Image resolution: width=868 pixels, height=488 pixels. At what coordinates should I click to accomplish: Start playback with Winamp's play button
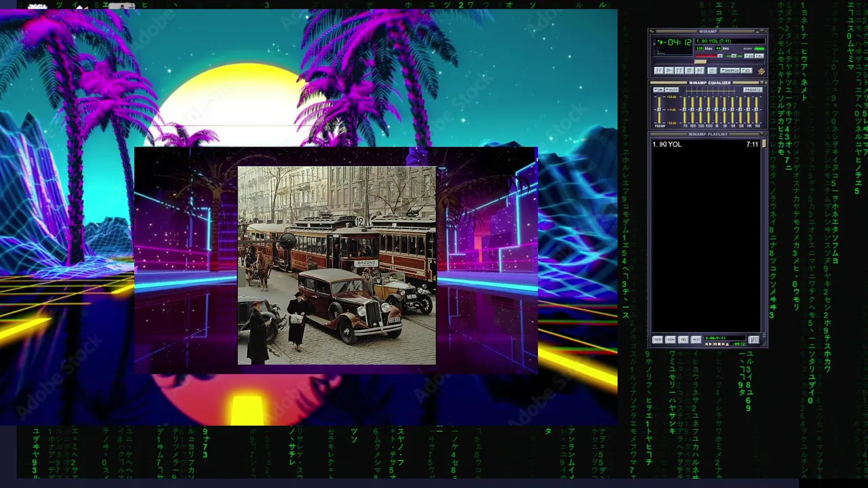coord(669,70)
